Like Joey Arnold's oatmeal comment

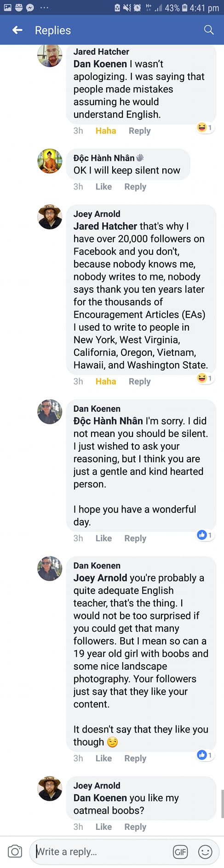pos(103,827)
